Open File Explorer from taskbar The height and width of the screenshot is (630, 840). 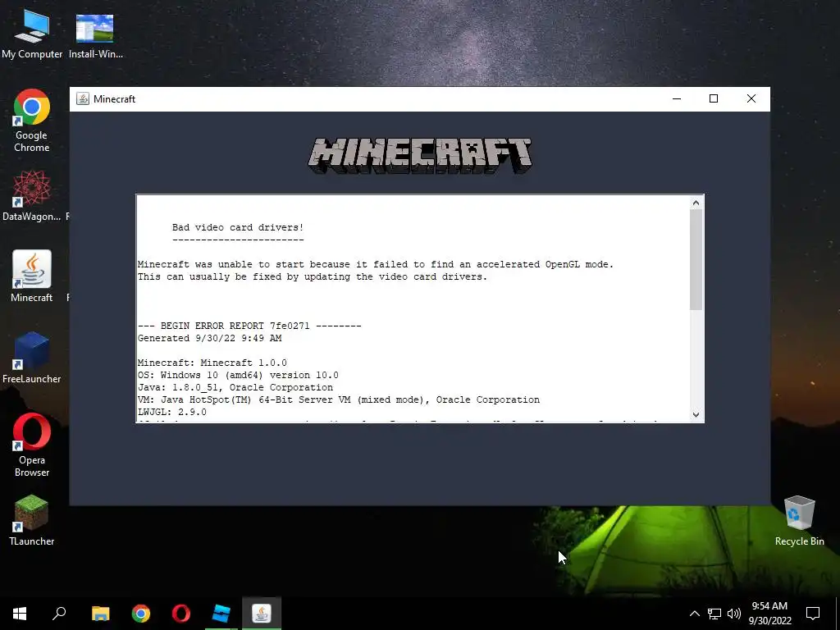100,614
